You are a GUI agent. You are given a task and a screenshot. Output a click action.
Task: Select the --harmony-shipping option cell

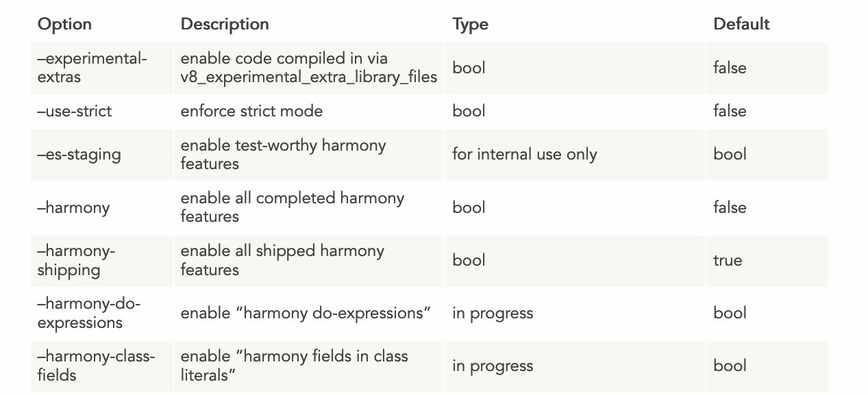coord(76,260)
